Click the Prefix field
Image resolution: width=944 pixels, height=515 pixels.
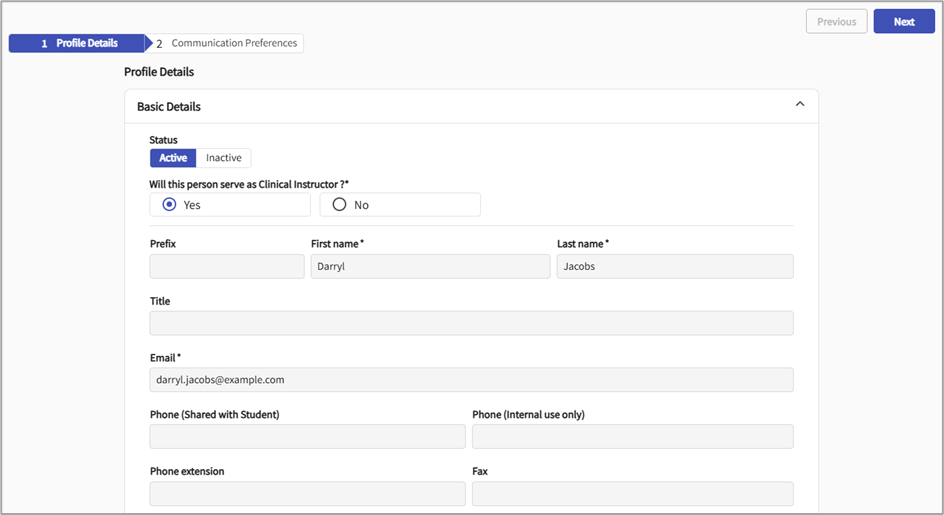pyautogui.click(x=227, y=266)
